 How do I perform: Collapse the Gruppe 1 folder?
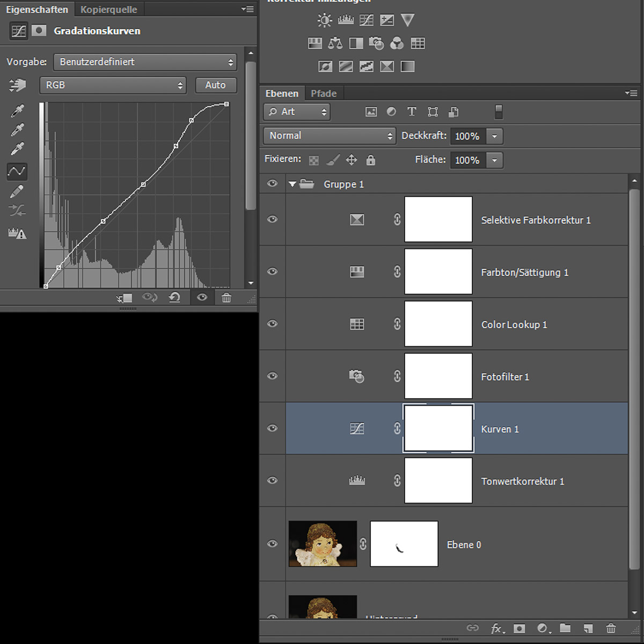tap(292, 184)
